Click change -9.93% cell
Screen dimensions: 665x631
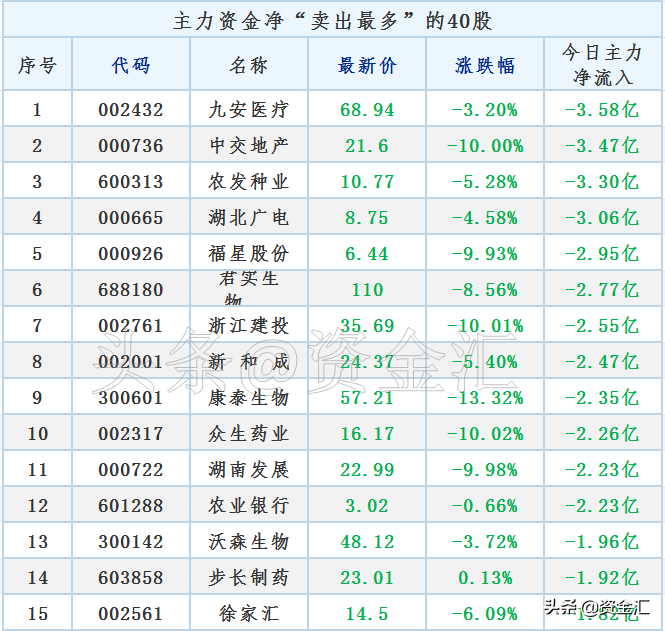tap(485, 254)
